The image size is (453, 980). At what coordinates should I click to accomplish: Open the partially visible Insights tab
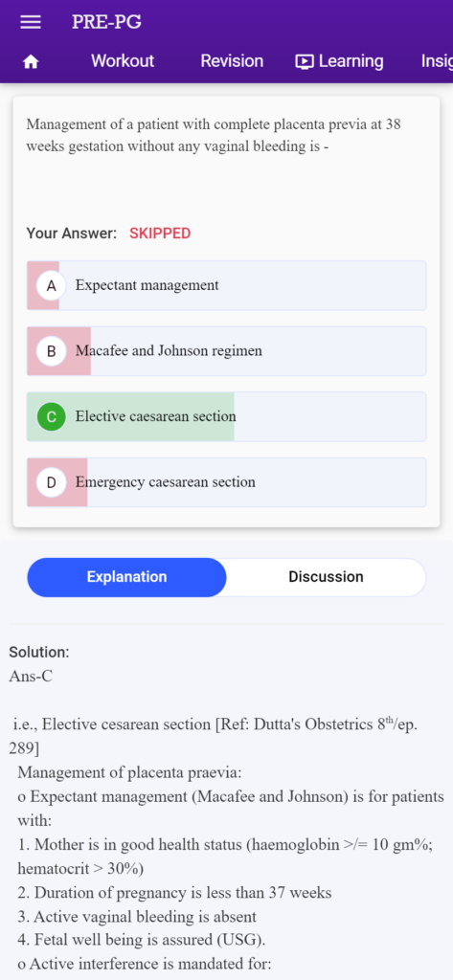click(x=437, y=60)
